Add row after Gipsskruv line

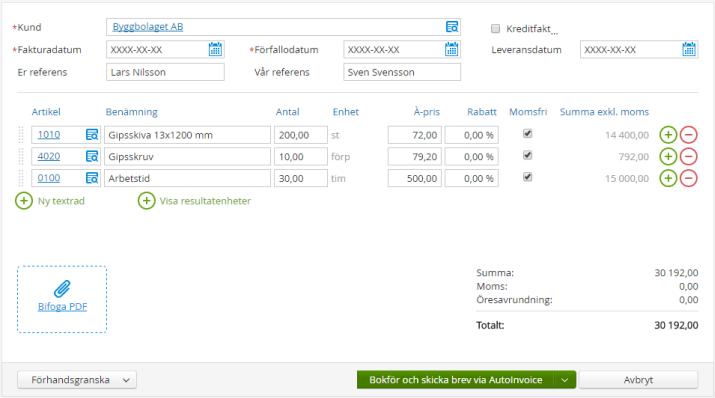click(668, 156)
